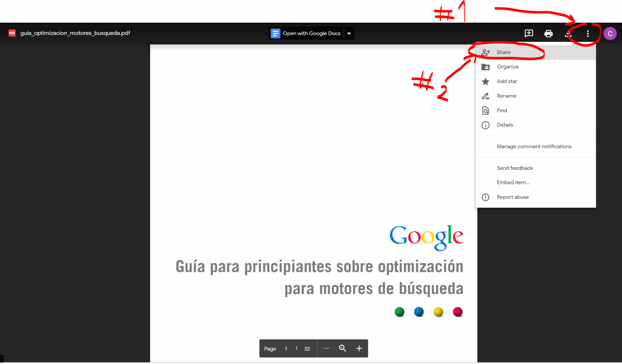
Task: Click the Google colored dots logo
Action: coord(428,312)
